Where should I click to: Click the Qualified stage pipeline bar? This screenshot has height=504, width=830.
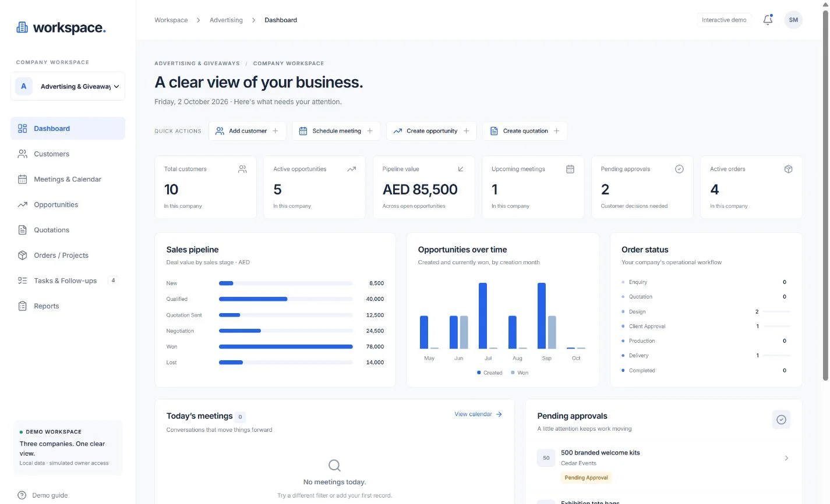(253, 299)
